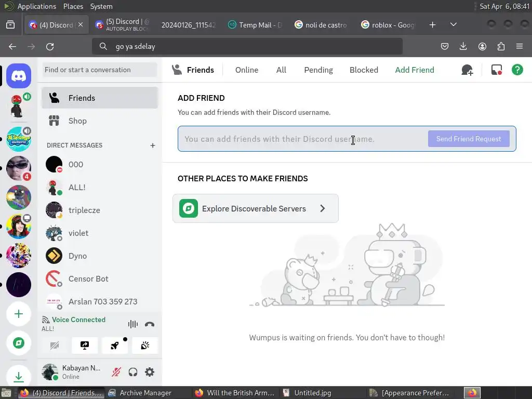Open DM with 000
The width and height of the screenshot is (532, 399).
(x=100, y=165)
